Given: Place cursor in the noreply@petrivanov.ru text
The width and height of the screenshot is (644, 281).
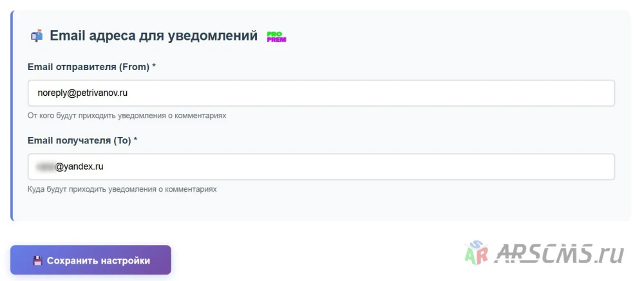Looking at the screenshot, I should pos(82,93).
